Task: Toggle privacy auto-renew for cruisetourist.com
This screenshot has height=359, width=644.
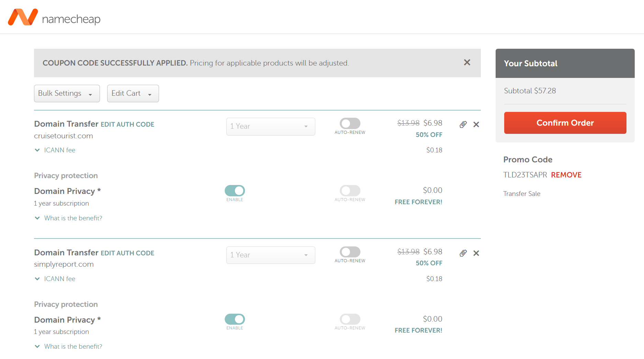Action: pyautogui.click(x=350, y=190)
